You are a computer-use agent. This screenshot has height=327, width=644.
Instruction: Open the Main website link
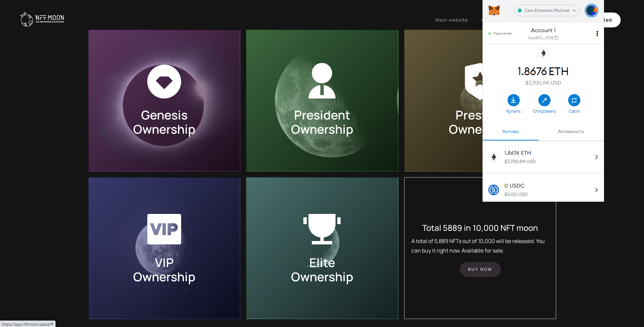(x=451, y=20)
